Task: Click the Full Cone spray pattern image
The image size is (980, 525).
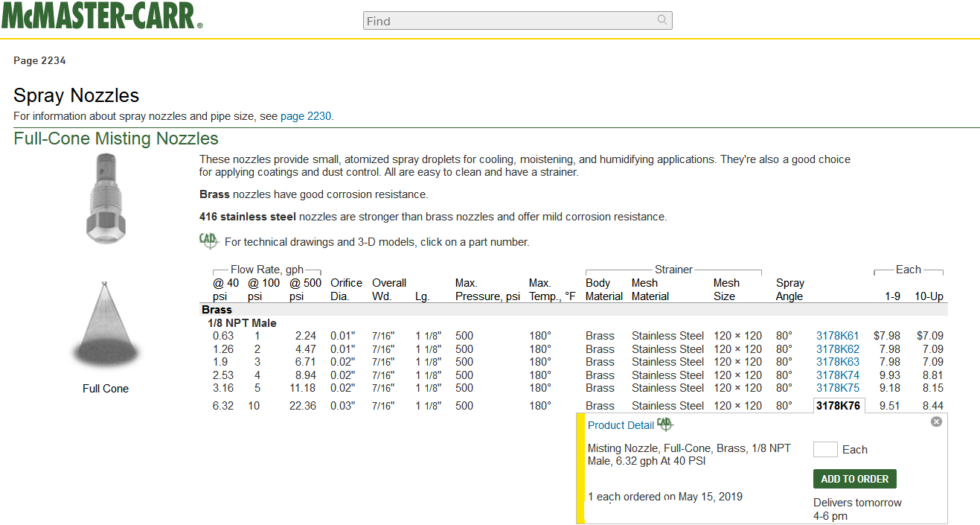Action: (106, 324)
